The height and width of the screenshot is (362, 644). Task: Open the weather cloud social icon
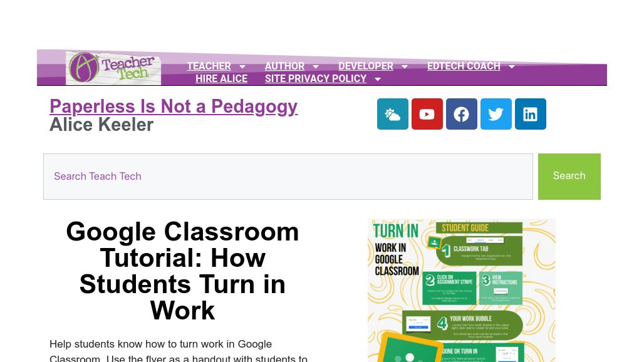coord(393,114)
